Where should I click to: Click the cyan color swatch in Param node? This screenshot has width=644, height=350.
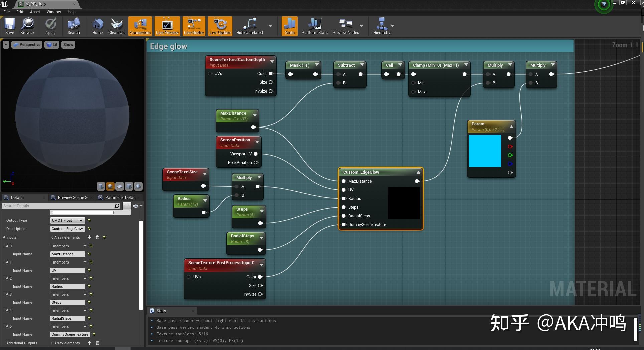click(485, 151)
